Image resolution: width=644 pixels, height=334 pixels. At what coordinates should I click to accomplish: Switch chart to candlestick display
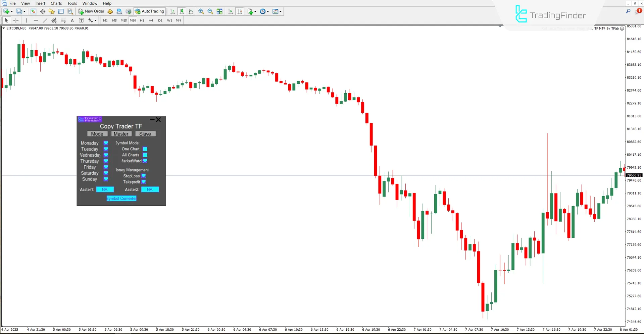coord(182,11)
